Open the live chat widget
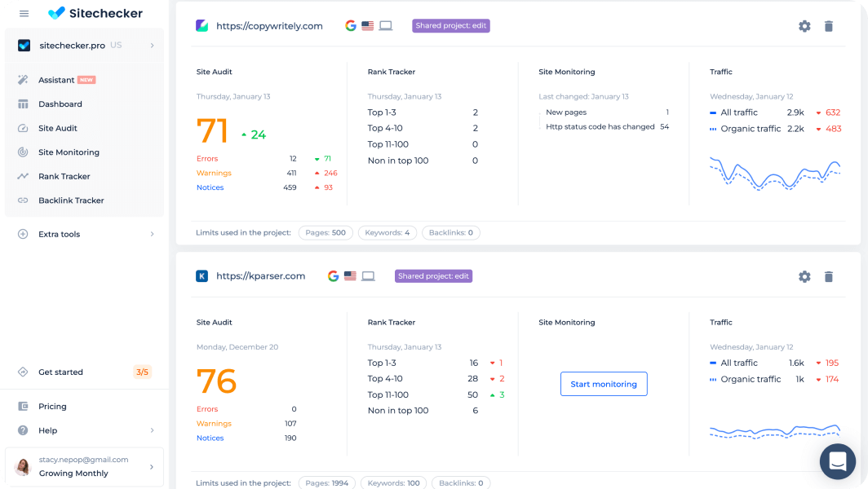The height and width of the screenshot is (489, 868). pos(838,461)
